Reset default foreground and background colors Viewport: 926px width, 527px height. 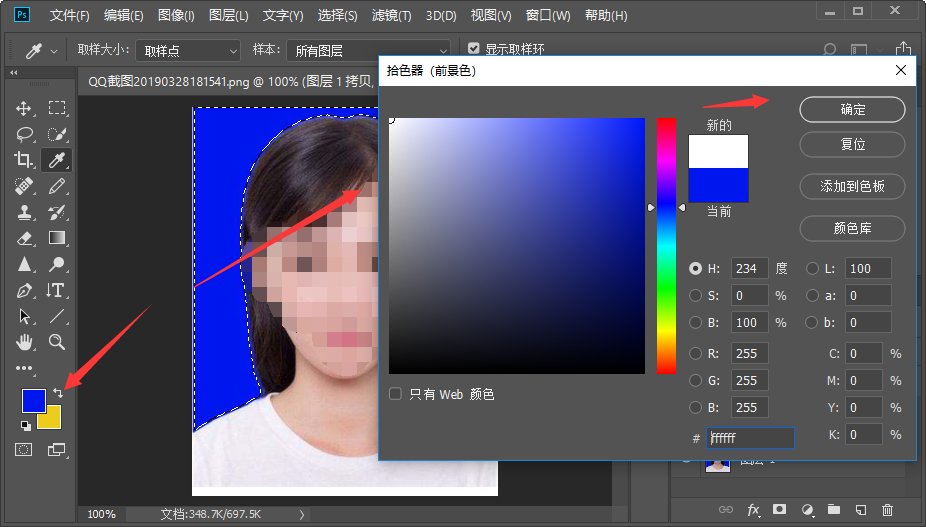[26, 425]
